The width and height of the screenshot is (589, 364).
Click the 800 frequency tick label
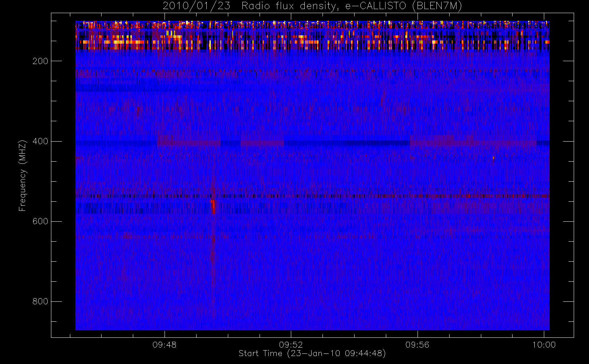click(40, 301)
